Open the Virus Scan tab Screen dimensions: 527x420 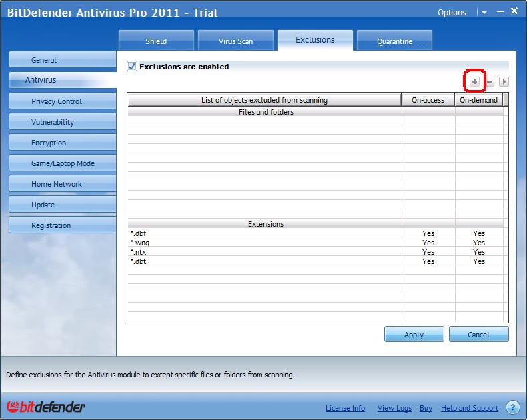coord(235,41)
